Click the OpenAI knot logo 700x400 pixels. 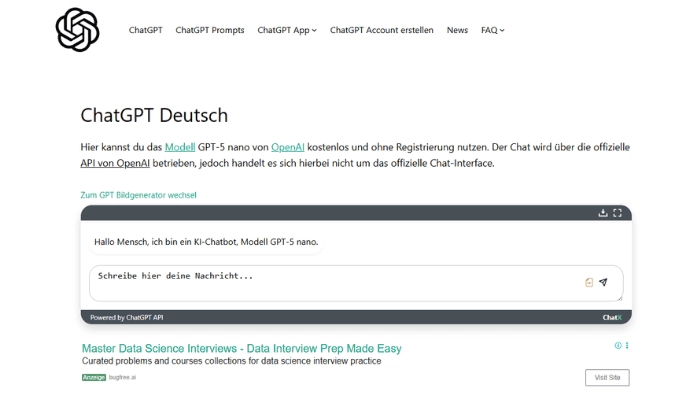77,29
